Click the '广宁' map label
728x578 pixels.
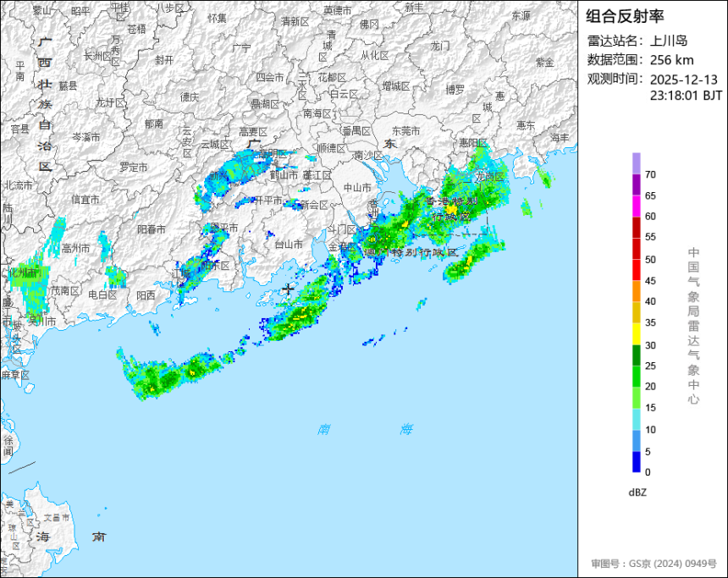(x=241, y=48)
